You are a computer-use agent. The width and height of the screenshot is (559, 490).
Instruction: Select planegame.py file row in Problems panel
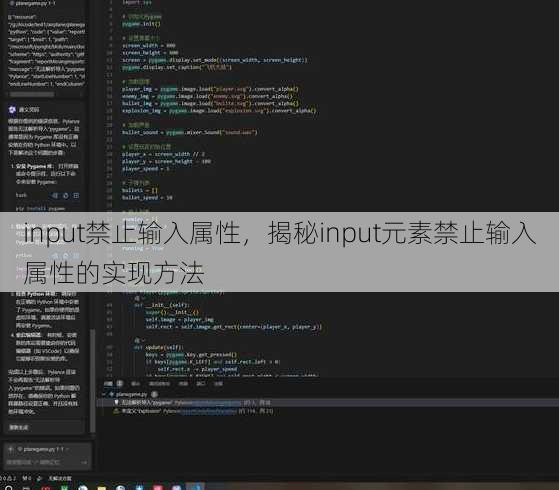coord(327,394)
